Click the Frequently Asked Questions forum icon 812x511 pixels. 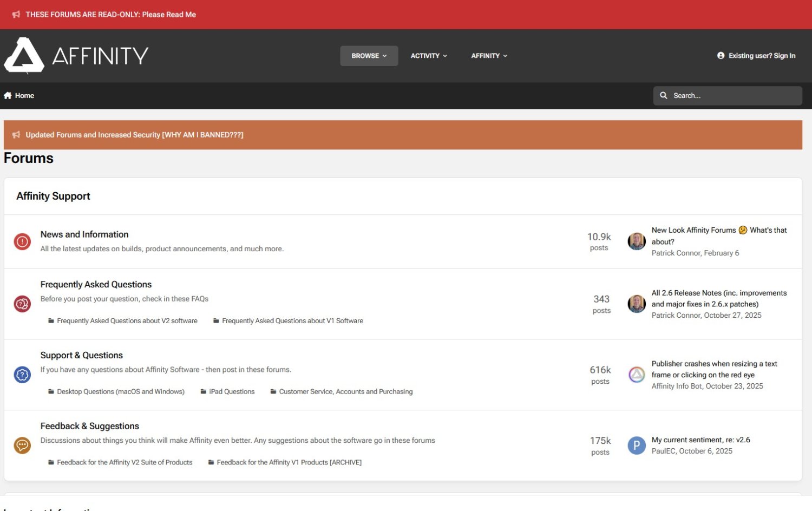22,304
